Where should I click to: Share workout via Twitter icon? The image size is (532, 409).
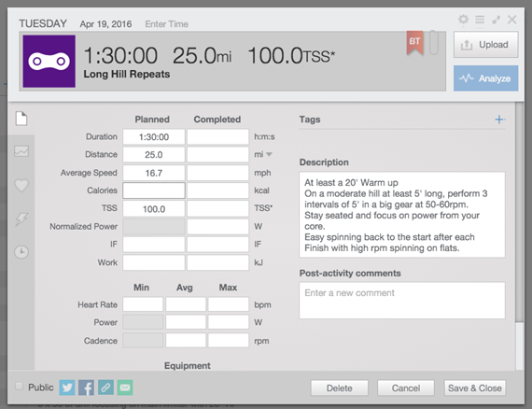click(67, 388)
